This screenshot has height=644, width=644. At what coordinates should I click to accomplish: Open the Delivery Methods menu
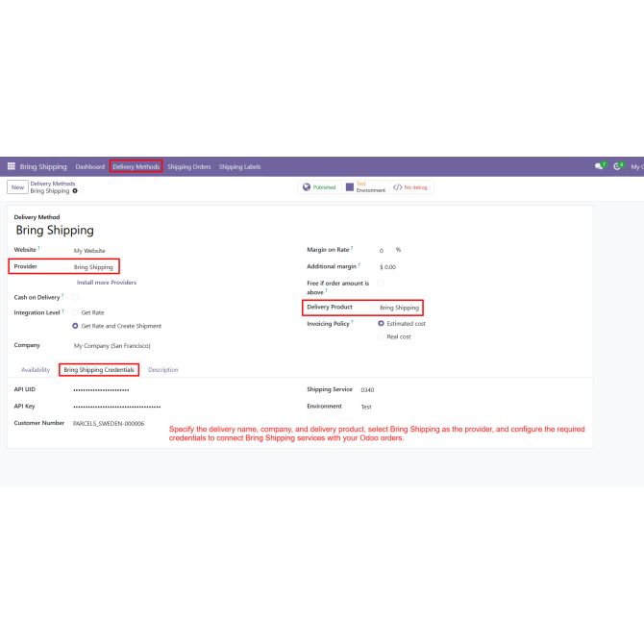tap(136, 166)
